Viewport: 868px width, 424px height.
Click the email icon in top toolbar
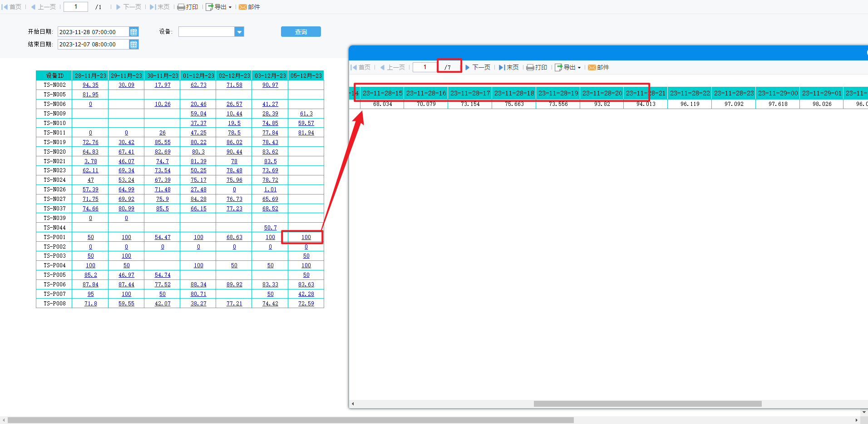click(243, 7)
